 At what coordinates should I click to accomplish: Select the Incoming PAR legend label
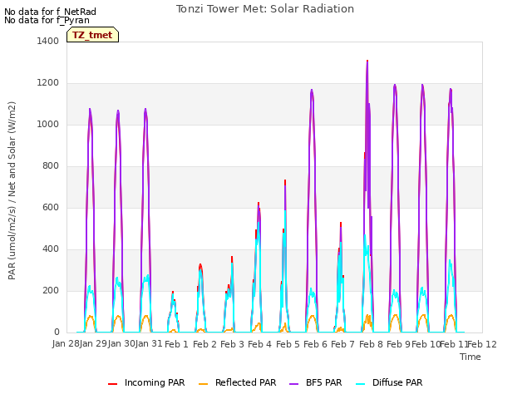click(155, 382)
